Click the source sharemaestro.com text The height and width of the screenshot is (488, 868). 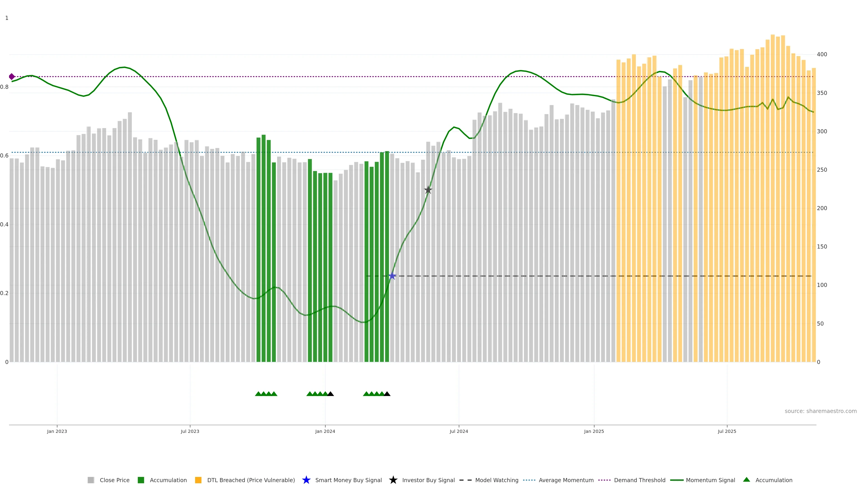point(821,411)
